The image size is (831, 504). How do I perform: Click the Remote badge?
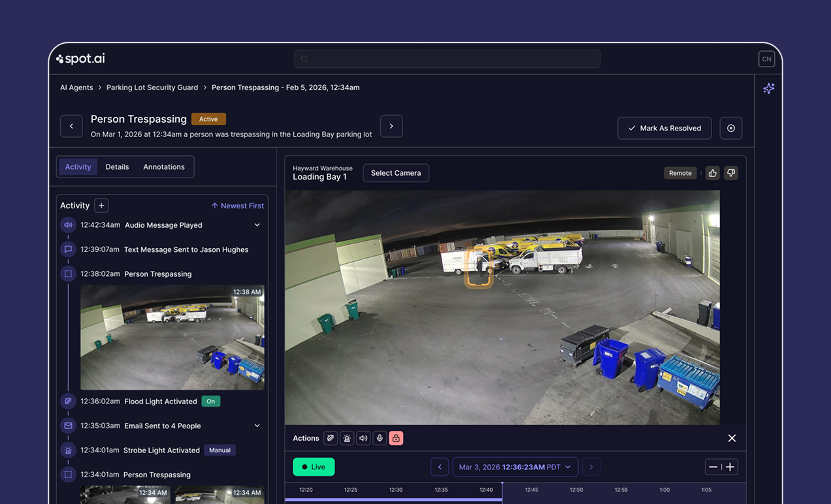tap(680, 173)
